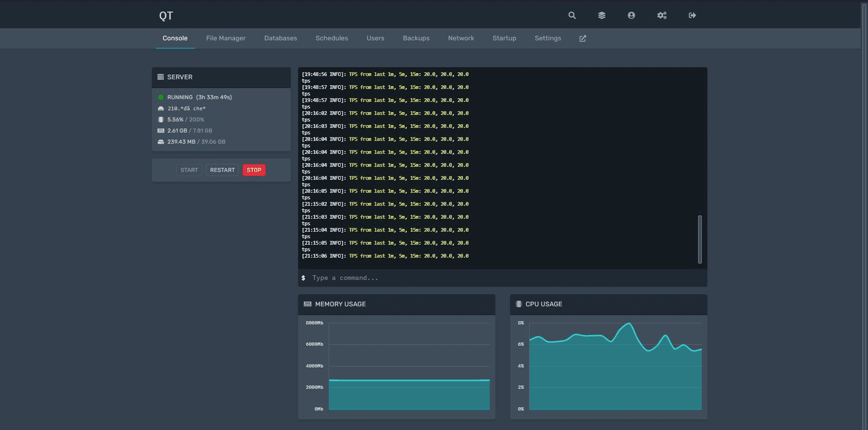Click the CPU chip icon beside 5.56%

pyautogui.click(x=161, y=120)
